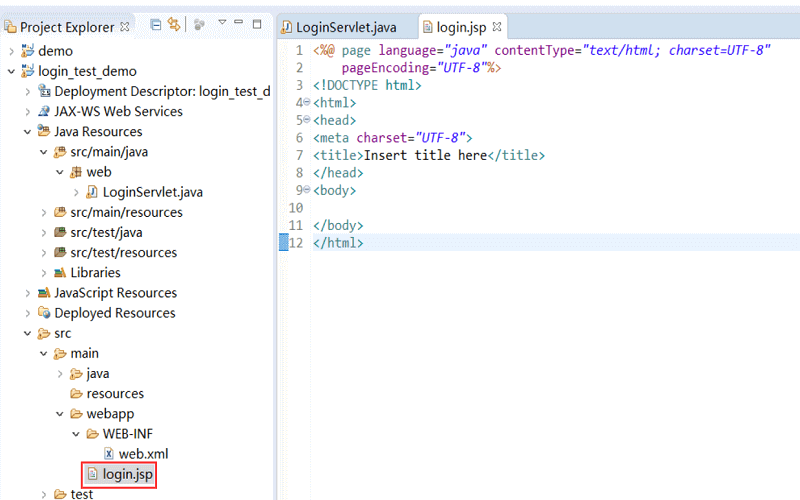Close the Project Explorer tab
Image resolution: width=800 pixels, height=500 pixels.
124,27
